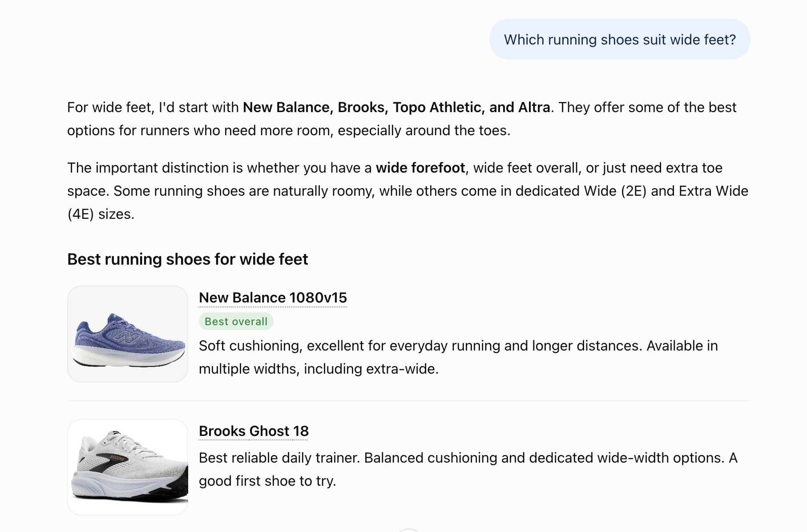Open the New Balance 1080v15 product link
Screen dimensions: 807x532
click(273, 298)
